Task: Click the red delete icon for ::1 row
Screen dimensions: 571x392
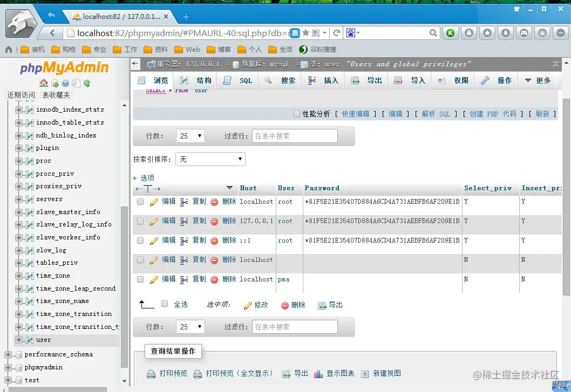Action: pyautogui.click(x=214, y=240)
